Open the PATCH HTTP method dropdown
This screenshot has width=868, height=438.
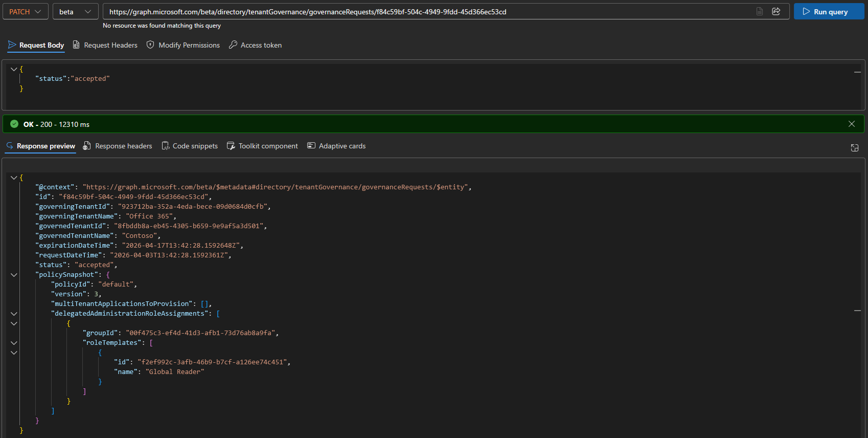(x=25, y=11)
